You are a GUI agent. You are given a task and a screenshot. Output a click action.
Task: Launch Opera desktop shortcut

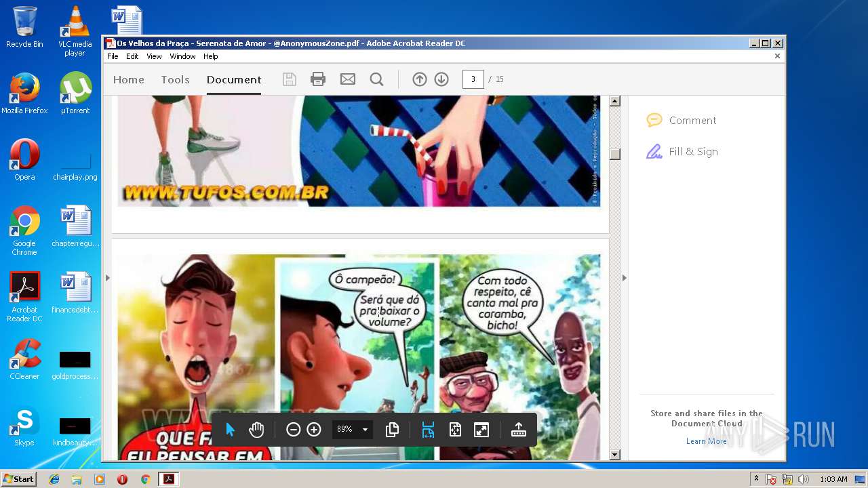tap(24, 160)
